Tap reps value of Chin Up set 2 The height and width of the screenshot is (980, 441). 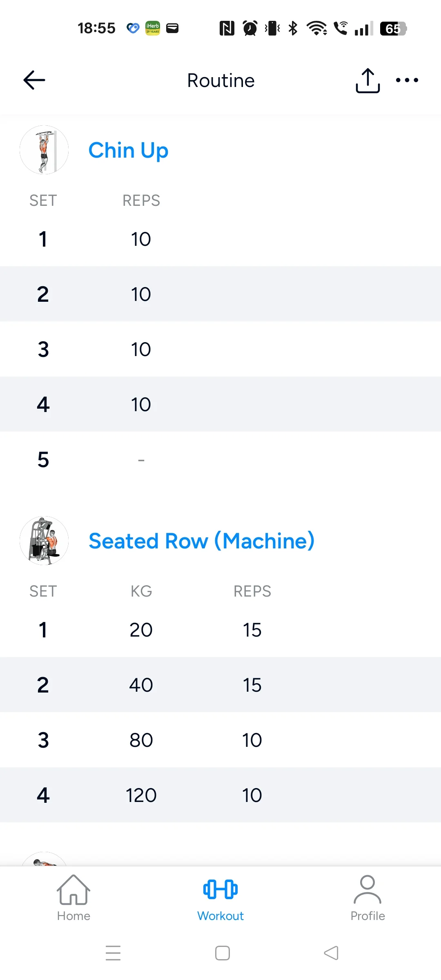coord(141,294)
